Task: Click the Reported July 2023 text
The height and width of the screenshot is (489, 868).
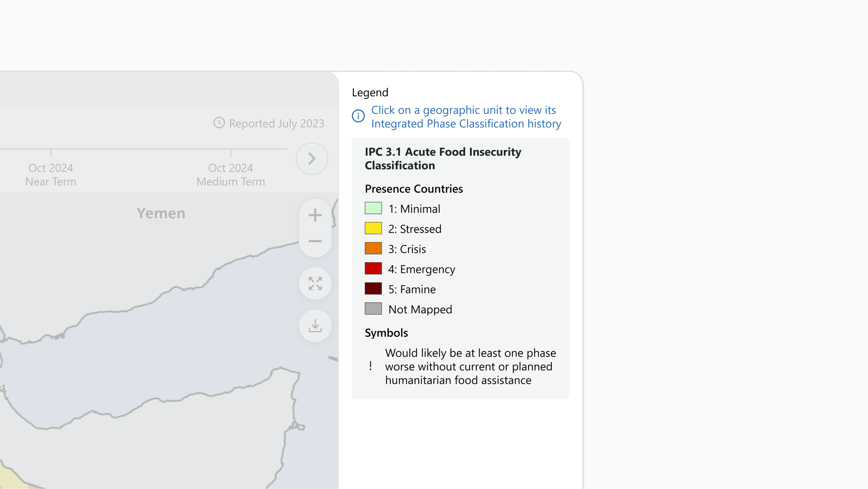Action: [x=276, y=123]
